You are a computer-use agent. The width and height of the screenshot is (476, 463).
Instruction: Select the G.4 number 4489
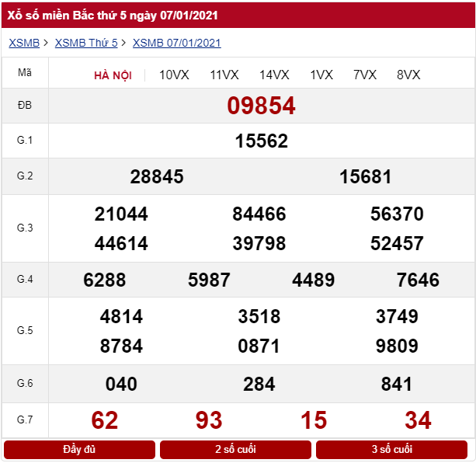[314, 280]
